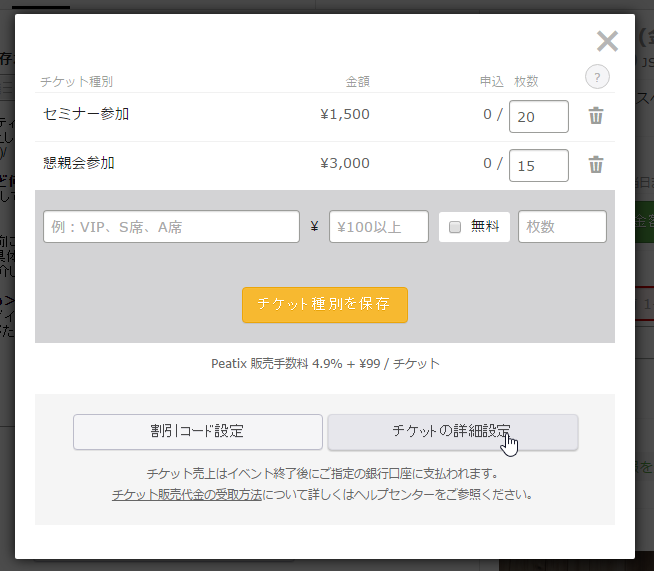Open 割引コード設定
This screenshot has width=654, height=571.
pyautogui.click(x=198, y=432)
